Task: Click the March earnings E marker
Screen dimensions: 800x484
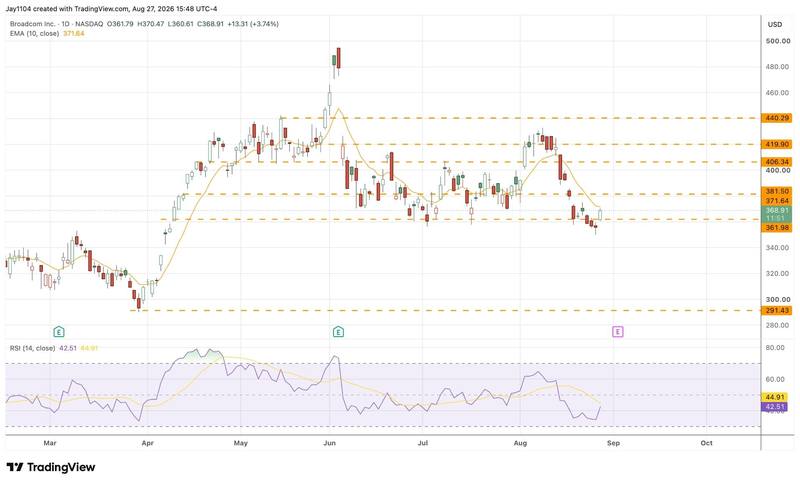Action: [x=59, y=332]
